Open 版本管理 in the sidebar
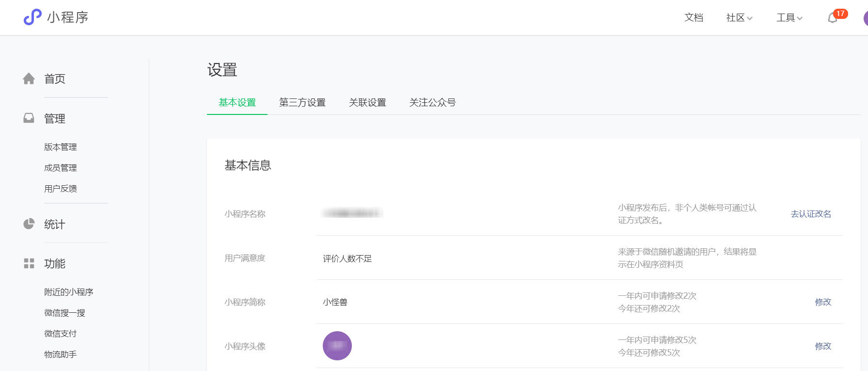Image resolution: width=868 pixels, height=371 pixels. coord(61,147)
